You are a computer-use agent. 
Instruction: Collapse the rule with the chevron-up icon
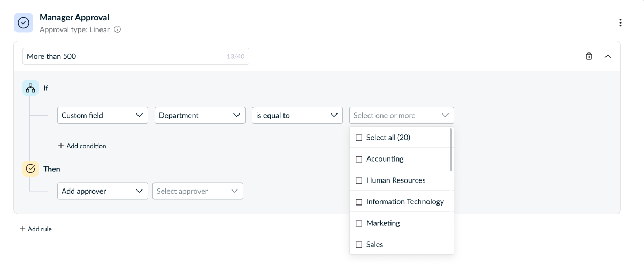click(608, 56)
